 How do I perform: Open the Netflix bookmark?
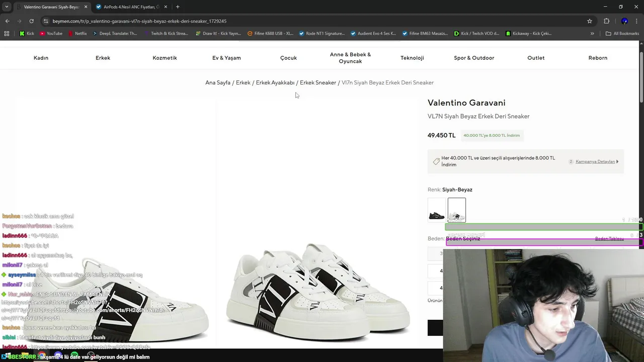[x=77, y=34]
